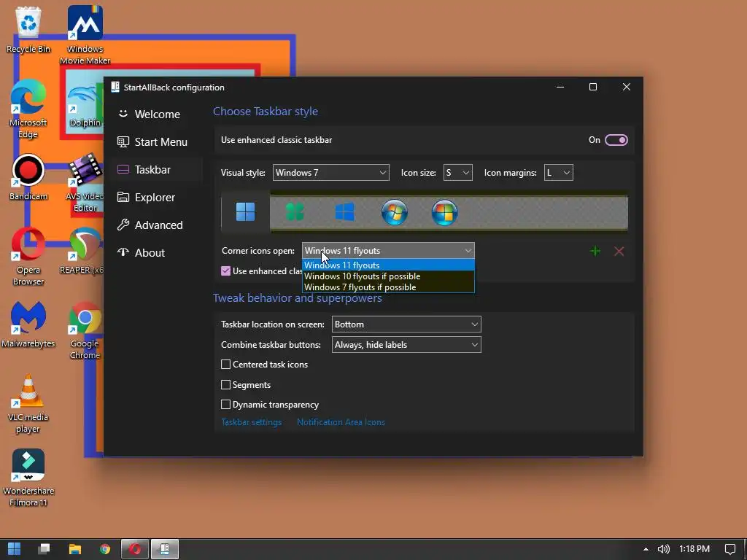Image resolution: width=747 pixels, height=560 pixels.
Task: Open Explorer settings page
Action: pyautogui.click(x=146, y=197)
